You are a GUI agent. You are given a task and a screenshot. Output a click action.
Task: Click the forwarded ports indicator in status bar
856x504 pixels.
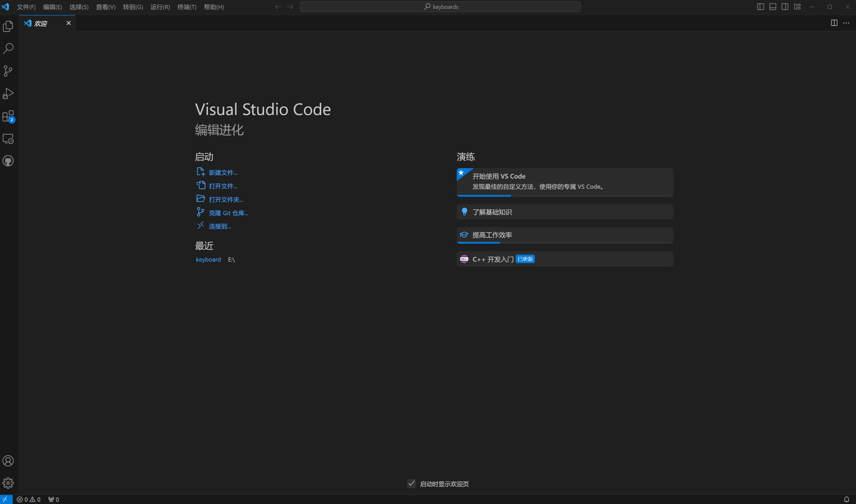(x=54, y=499)
